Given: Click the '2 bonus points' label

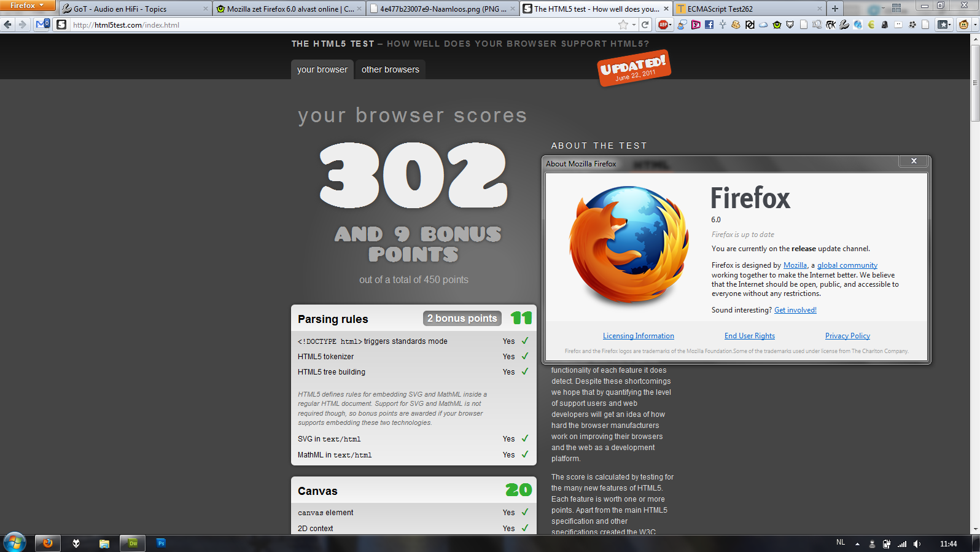Looking at the screenshot, I should 462,318.
